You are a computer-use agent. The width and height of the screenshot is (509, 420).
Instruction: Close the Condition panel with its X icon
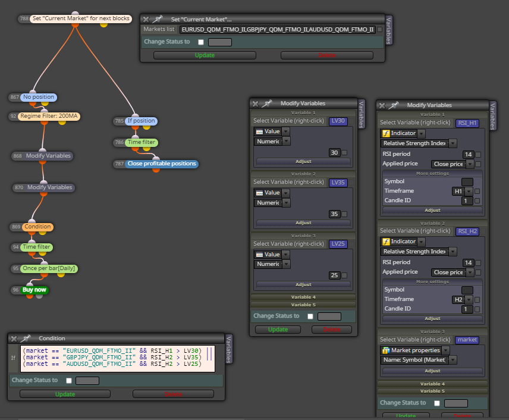pyautogui.click(x=14, y=338)
